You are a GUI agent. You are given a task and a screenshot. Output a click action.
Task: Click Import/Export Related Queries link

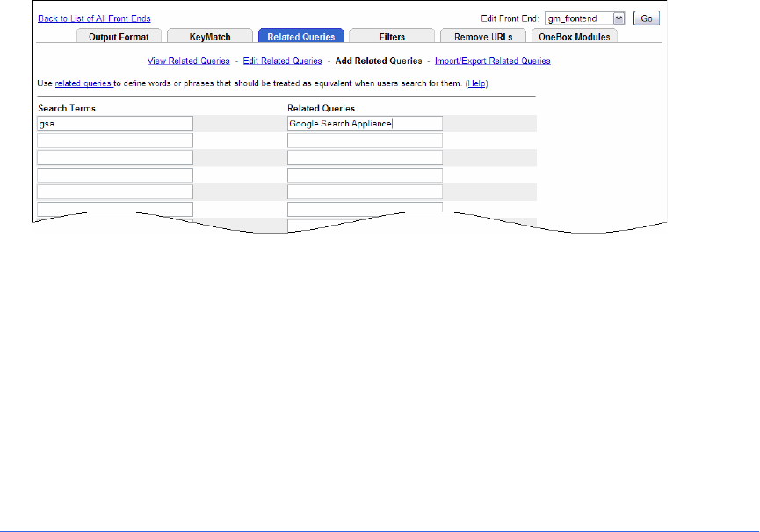(x=492, y=61)
